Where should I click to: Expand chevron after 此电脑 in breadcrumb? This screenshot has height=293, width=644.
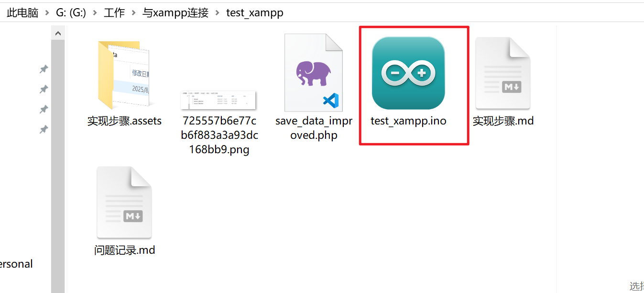coord(47,13)
